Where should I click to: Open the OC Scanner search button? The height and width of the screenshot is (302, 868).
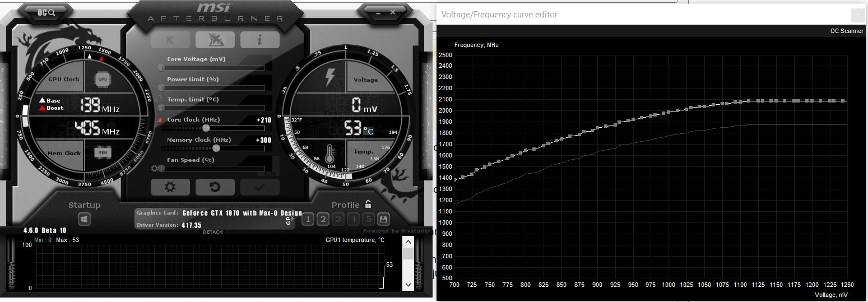(46, 12)
